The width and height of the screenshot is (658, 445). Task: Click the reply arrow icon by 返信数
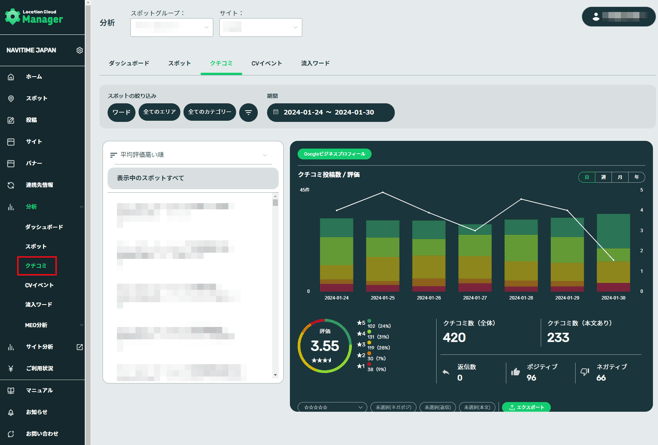tap(446, 372)
